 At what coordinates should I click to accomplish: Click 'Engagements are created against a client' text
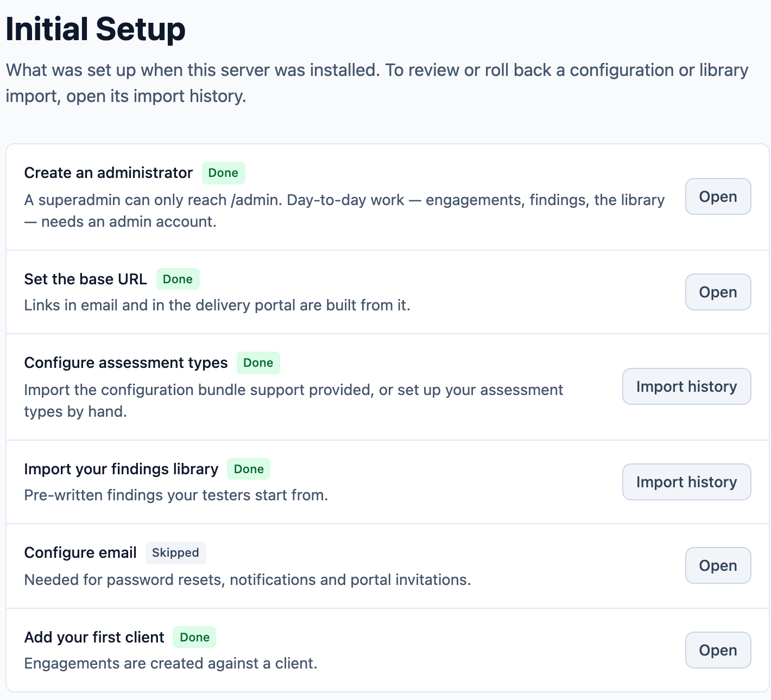pos(170,663)
